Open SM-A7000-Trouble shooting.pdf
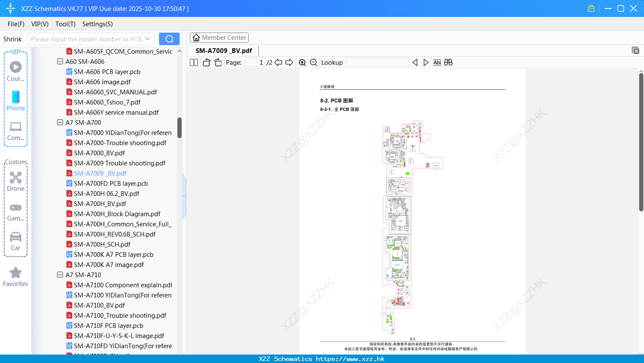644x363 pixels. point(120,143)
